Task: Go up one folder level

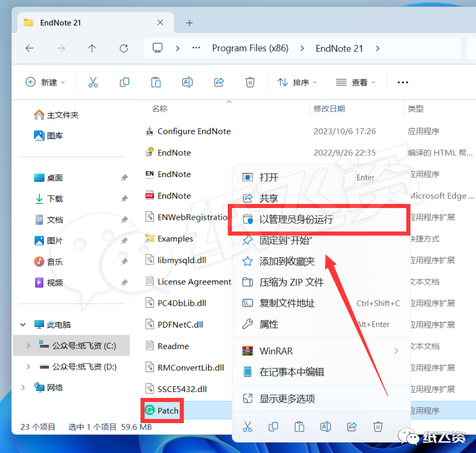Action: click(92, 48)
